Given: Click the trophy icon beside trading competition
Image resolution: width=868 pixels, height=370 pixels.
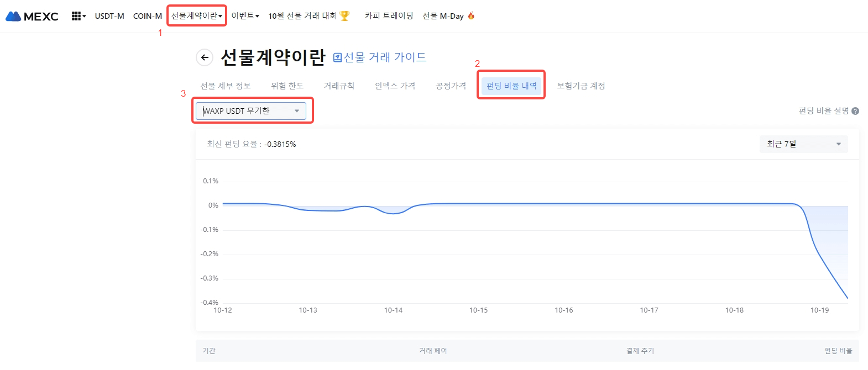Looking at the screenshot, I should 344,16.
